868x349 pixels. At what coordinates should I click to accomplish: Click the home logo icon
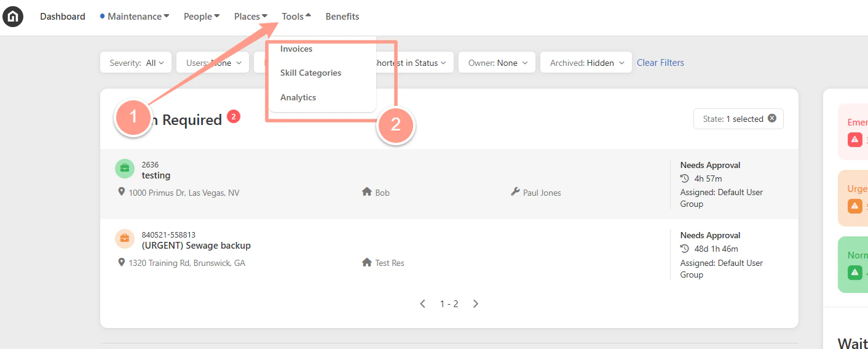[13, 17]
